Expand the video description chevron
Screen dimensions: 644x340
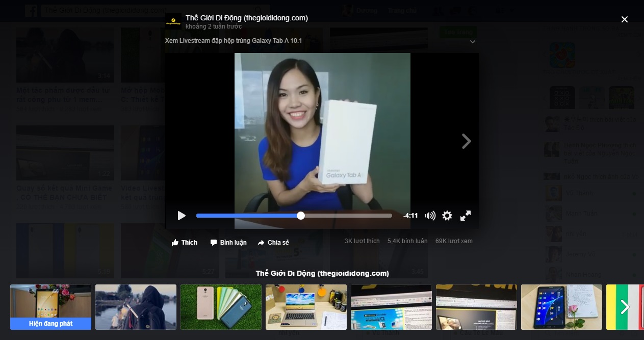coord(472,42)
